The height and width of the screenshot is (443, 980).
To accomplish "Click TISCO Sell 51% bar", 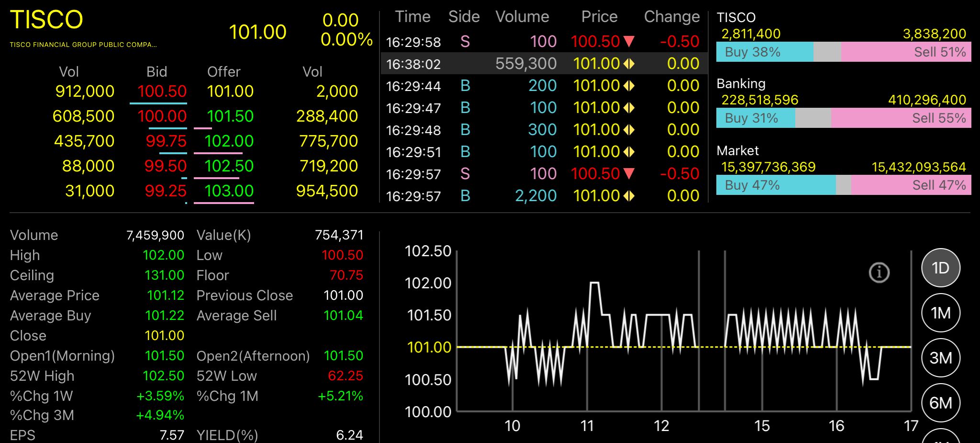I will [x=906, y=52].
